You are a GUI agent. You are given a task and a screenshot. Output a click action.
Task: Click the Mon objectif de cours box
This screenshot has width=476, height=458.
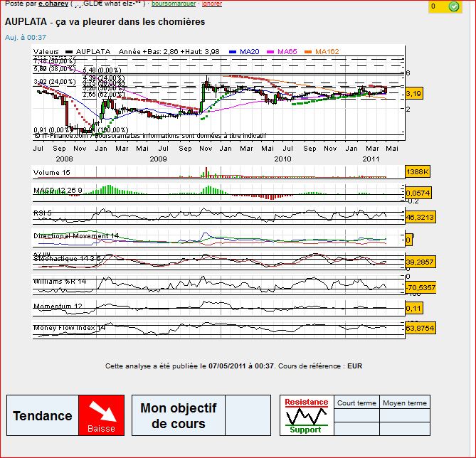(x=179, y=415)
